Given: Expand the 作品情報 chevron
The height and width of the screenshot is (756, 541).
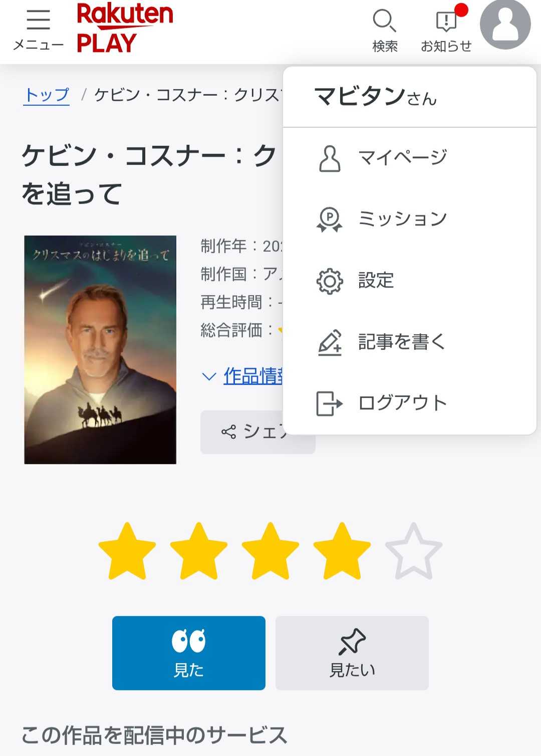Looking at the screenshot, I should pyautogui.click(x=208, y=376).
